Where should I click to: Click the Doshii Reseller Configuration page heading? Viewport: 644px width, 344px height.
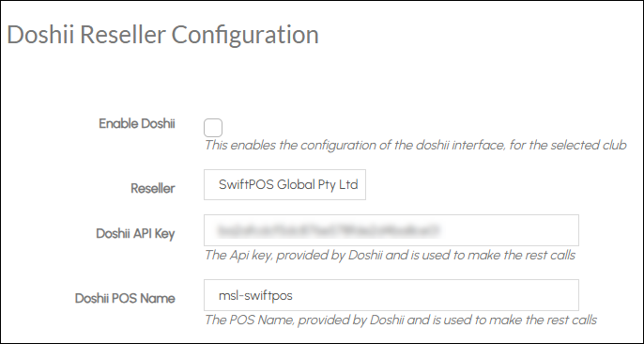click(x=162, y=35)
